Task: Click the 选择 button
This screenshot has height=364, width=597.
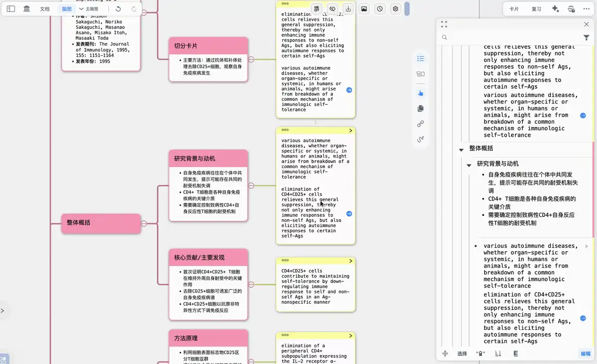Action: (x=462, y=354)
